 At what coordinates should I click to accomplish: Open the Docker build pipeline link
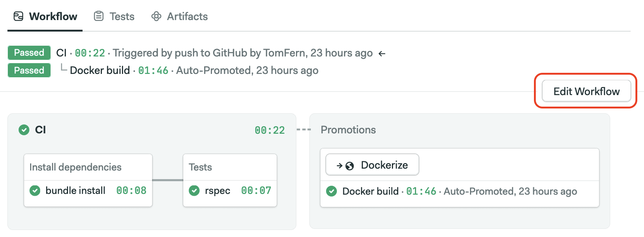coord(99,70)
